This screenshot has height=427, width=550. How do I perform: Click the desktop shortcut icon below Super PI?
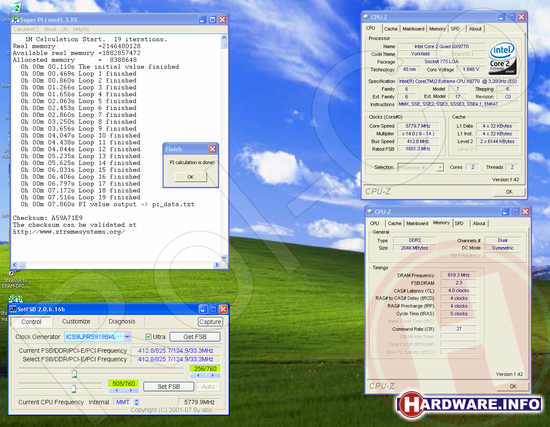pyautogui.click(x=15, y=280)
